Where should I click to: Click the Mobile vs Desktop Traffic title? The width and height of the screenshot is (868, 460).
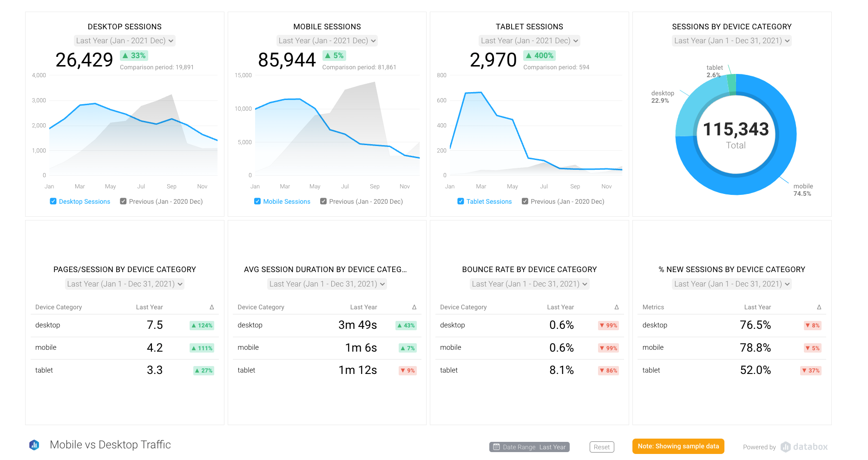[x=110, y=445]
